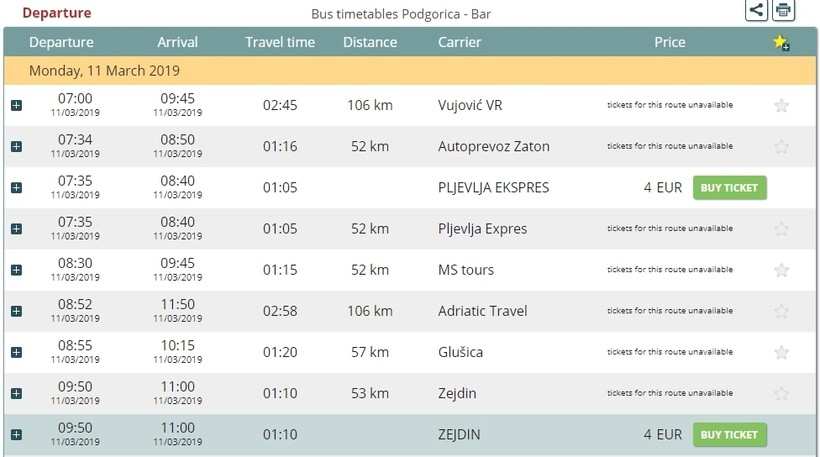
Task: Click the print timetable icon
Action: (783, 10)
